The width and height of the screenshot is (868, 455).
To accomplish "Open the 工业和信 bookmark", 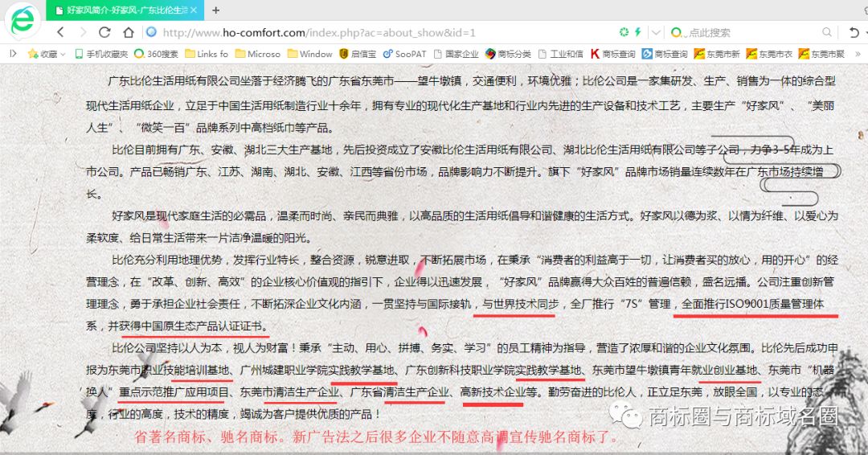I will (561, 54).
